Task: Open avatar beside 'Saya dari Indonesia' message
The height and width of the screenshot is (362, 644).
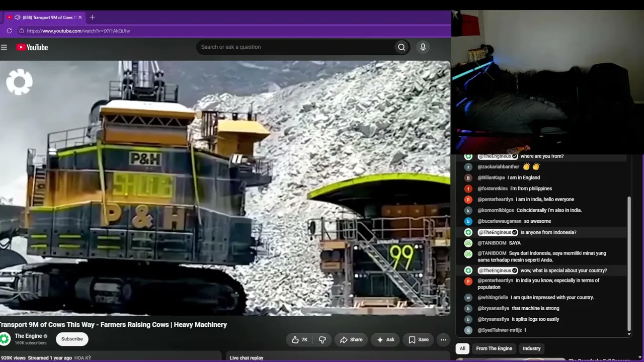Action: [x=468, y=254]
